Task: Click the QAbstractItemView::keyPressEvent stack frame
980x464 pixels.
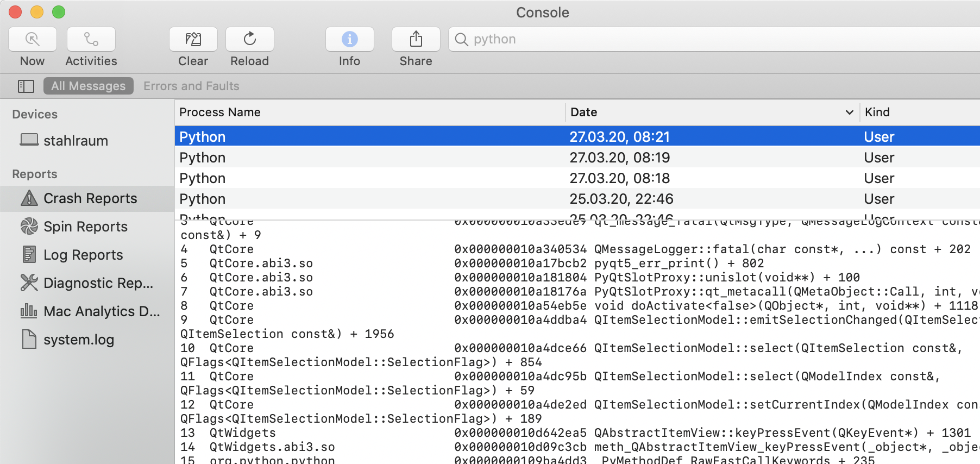Action: [x=577, y=432]
